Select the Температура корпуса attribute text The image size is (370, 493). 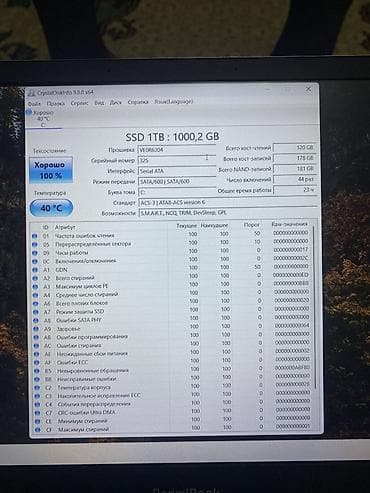[x=84, y=387]
